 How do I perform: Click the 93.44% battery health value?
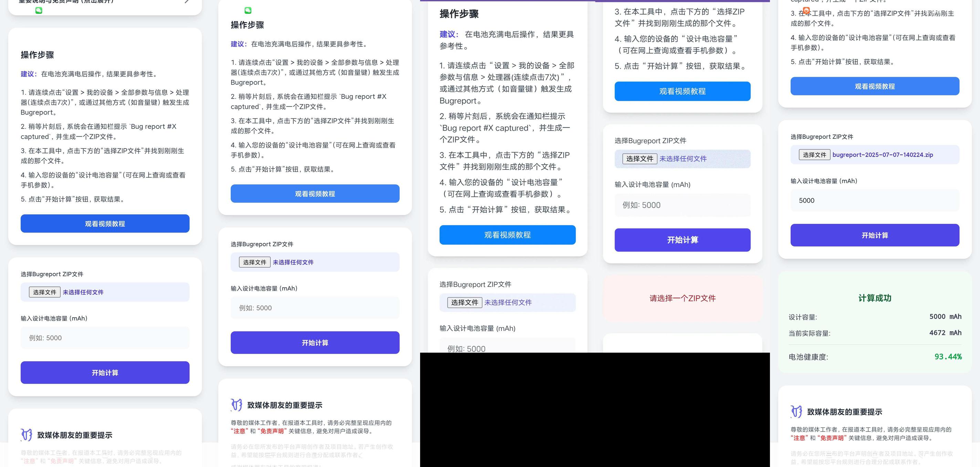click(x=948, y=357)
